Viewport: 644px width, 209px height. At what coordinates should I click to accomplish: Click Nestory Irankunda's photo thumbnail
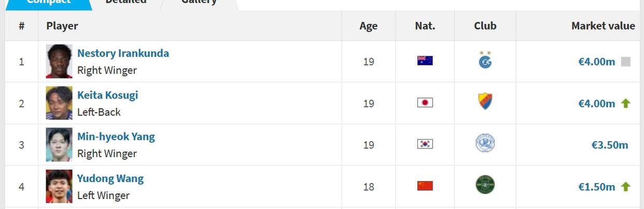click(59, 61)
